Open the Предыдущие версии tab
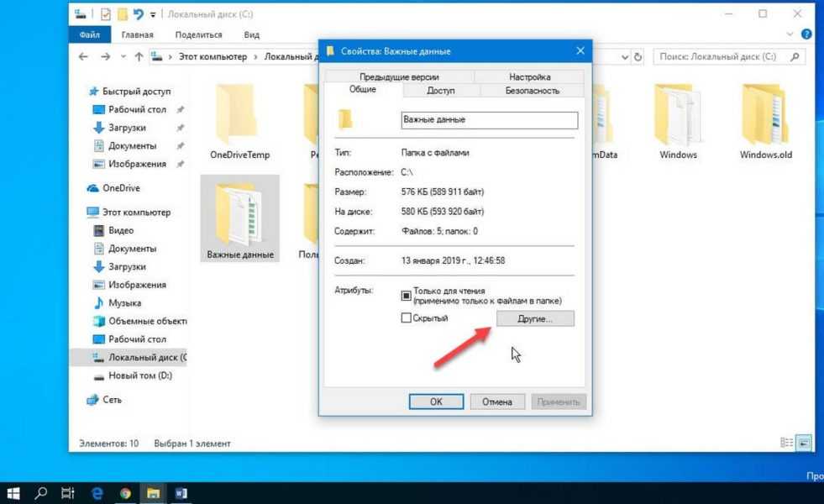 pyautogui.click(x=400, y=77)
